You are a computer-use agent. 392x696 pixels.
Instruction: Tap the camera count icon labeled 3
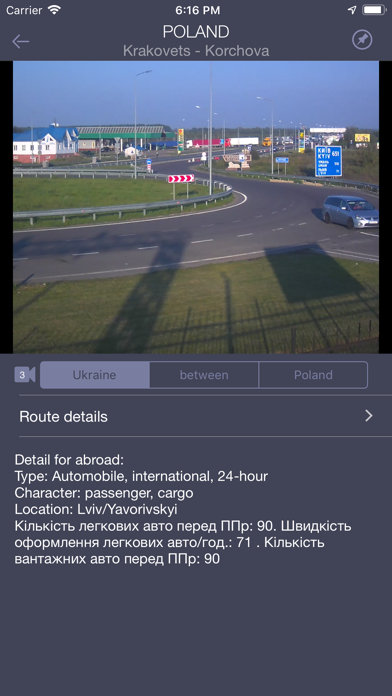pos(25,375)
